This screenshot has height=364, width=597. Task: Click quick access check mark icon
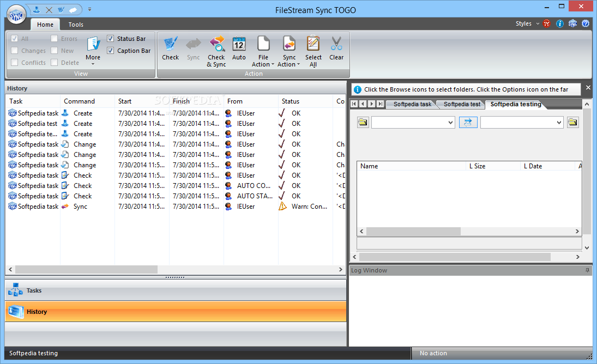(x=61, y=10)
